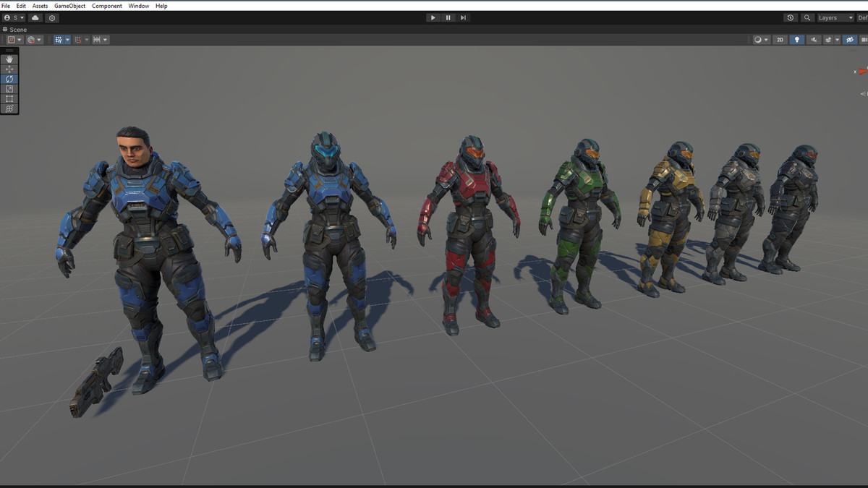The width and height of the screenshot is (868, 488).
Task: Open the Help menu
Action: tap(161, 6)
